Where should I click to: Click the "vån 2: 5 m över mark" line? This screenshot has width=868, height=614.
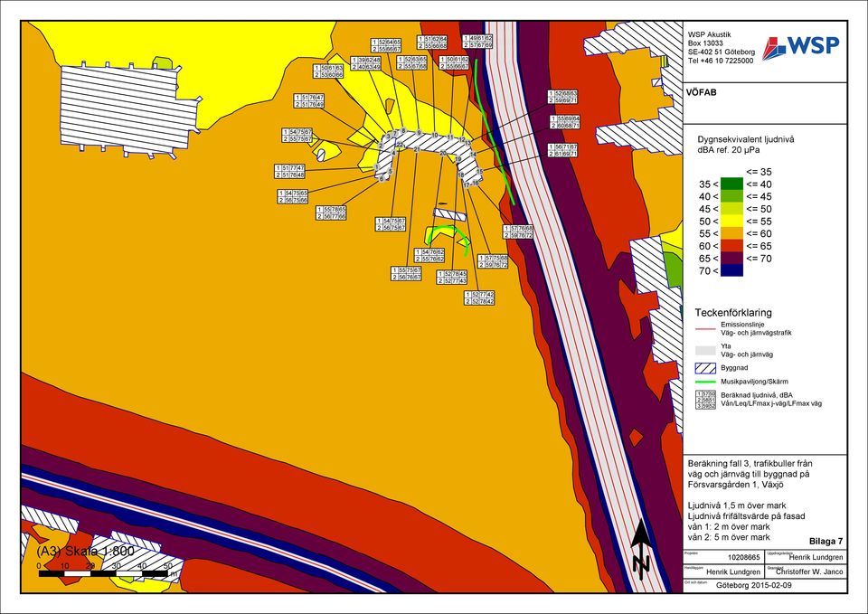729,537
